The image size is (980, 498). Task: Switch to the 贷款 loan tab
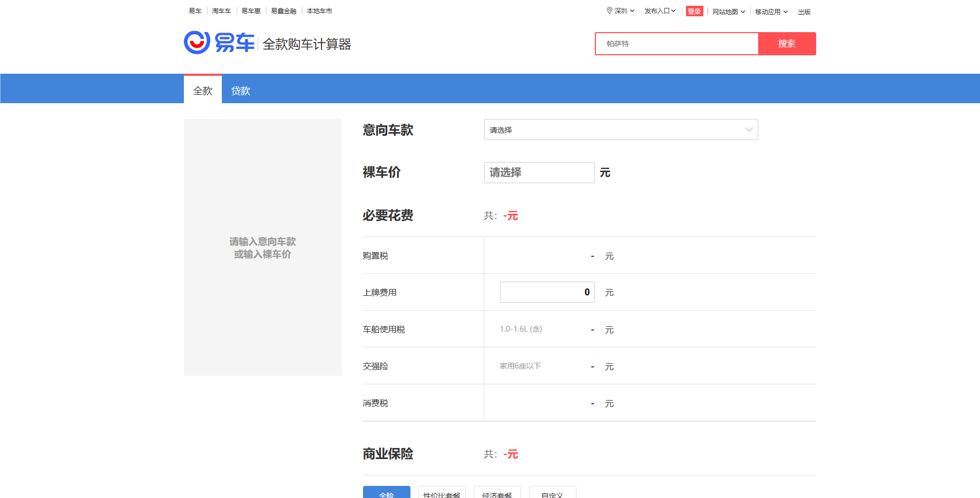[x=240, y=89]
